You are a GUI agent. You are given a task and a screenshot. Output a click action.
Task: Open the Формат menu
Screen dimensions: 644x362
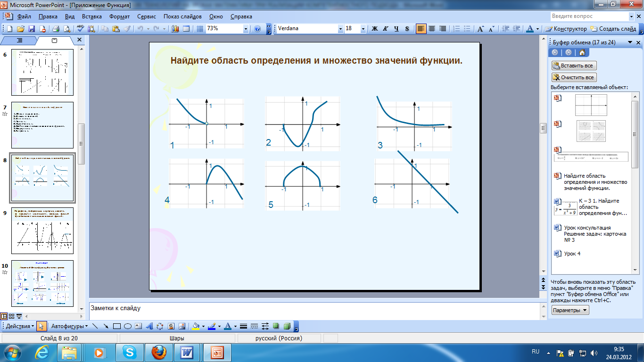point(120,16)
